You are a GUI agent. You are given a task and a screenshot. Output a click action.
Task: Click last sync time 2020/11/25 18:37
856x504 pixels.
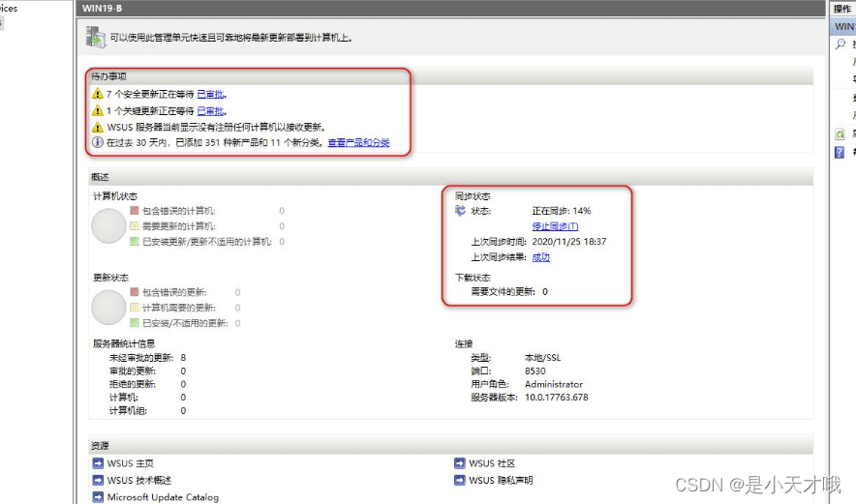(568, 242)
